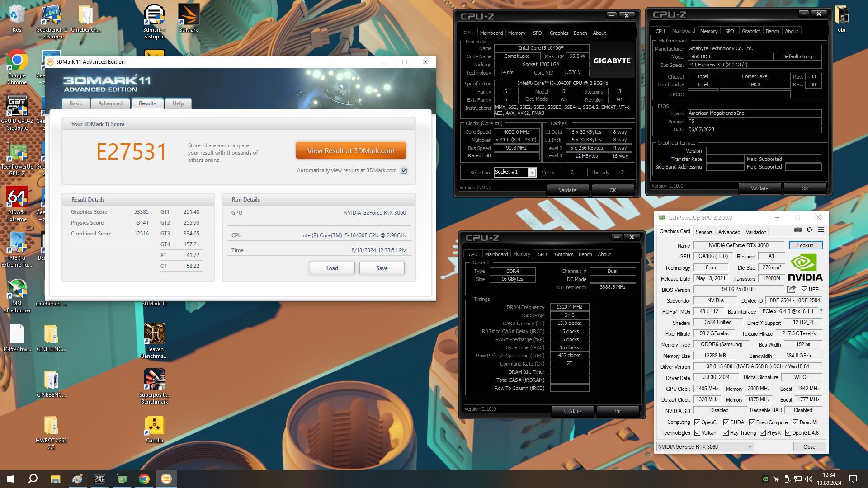Image resolution: width=868 pixels, height=488 pixels.
Task: Toggle the Vulkan checkbox
Action: tap(697, 433)
